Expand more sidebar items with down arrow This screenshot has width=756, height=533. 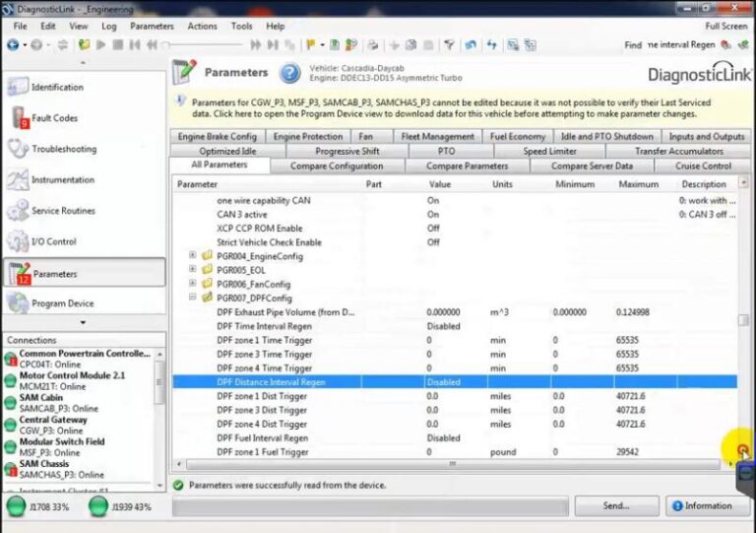83,322
